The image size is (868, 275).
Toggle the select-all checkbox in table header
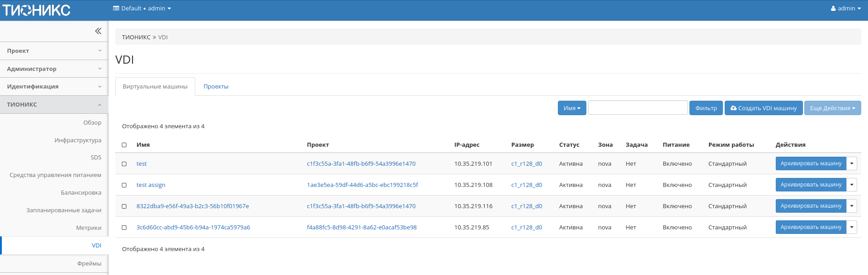click(124, 145)
